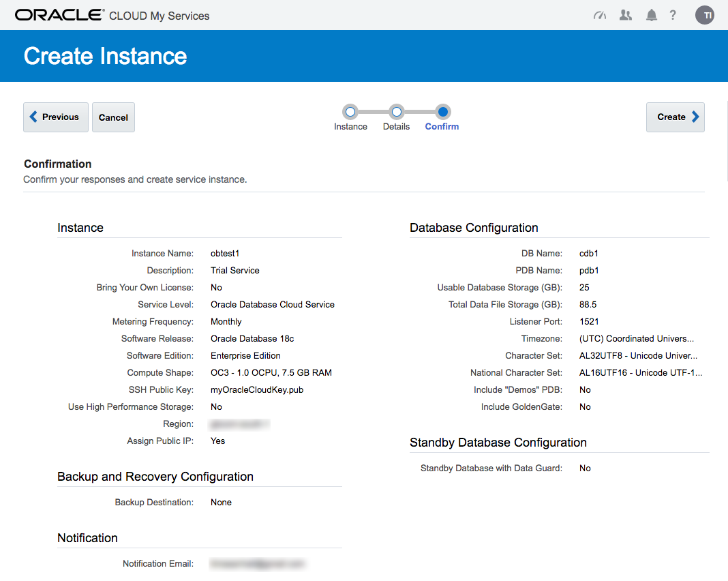The height and width of the screenshot is (581, 728).
Task: Click the Instance step circle
Action: [350, 112]
